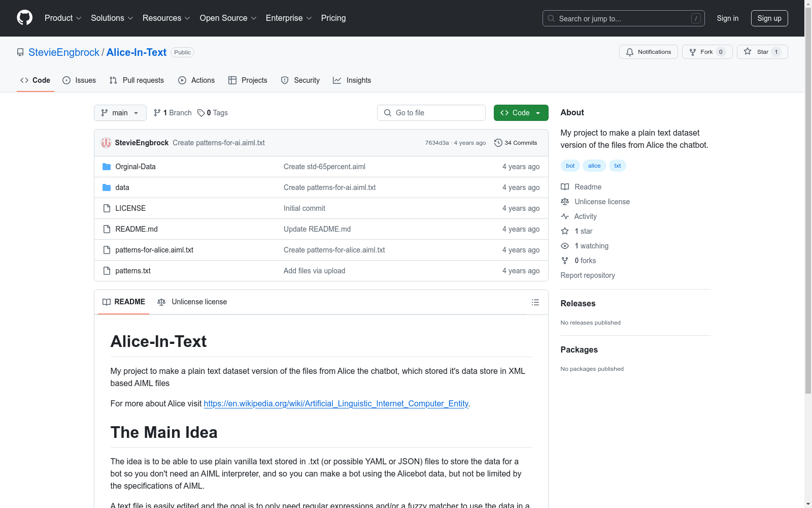Click the scales icon next to Unlicense license

point(565,202)
